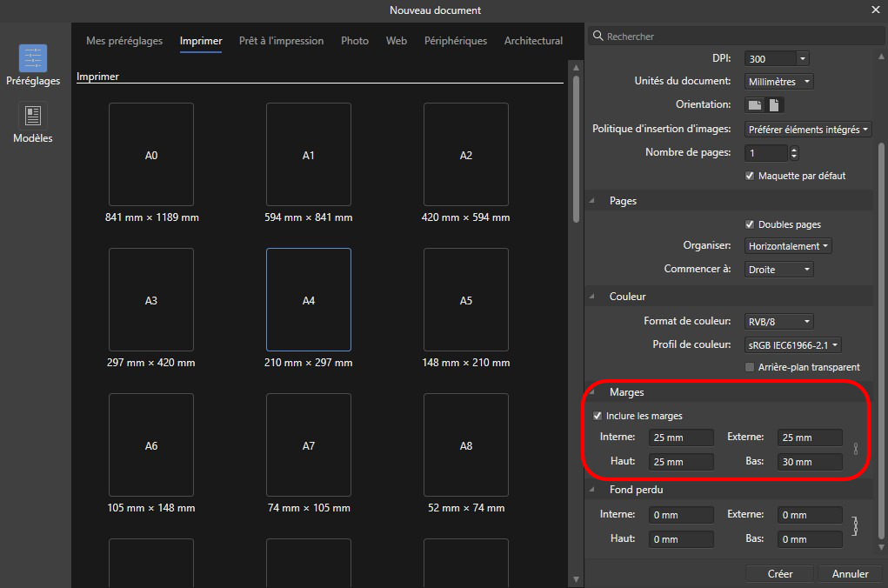This screenshot has width=888, height=588.
Task: Open the Commencer à dropdown
Action: (x=778, y=270)
